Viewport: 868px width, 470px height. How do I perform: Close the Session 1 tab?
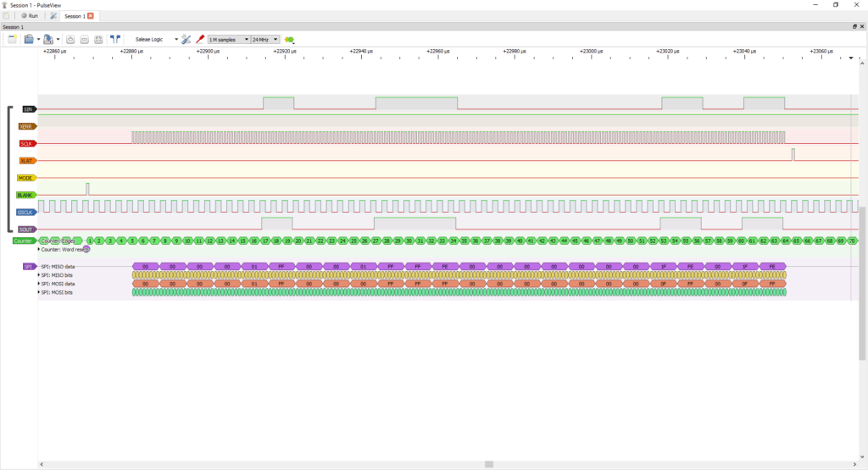pos(91,16)
